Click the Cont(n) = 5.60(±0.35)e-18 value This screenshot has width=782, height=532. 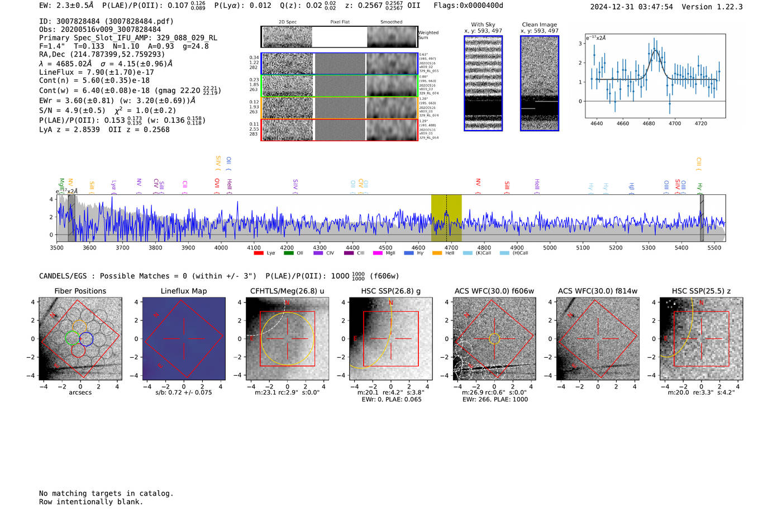click(94, 80)
